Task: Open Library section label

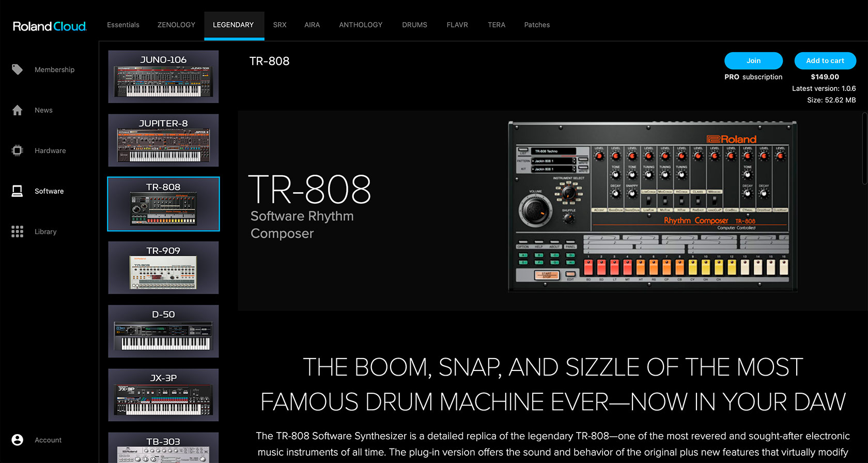Action: coord(45,231)
